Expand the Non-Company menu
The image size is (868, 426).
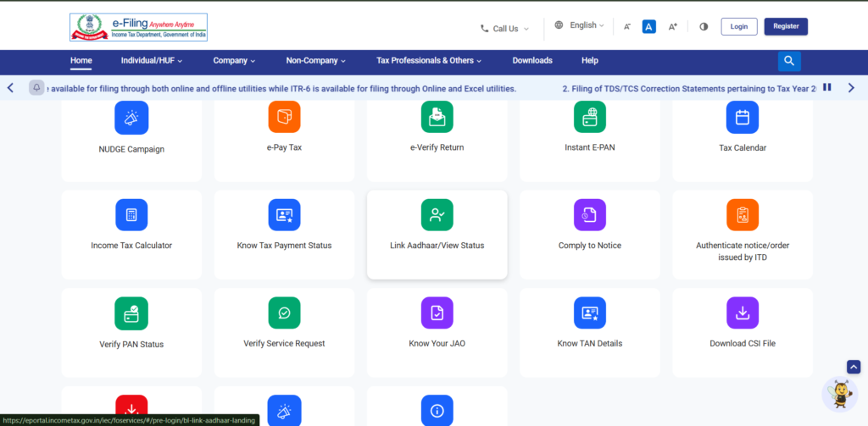point(316,61)
